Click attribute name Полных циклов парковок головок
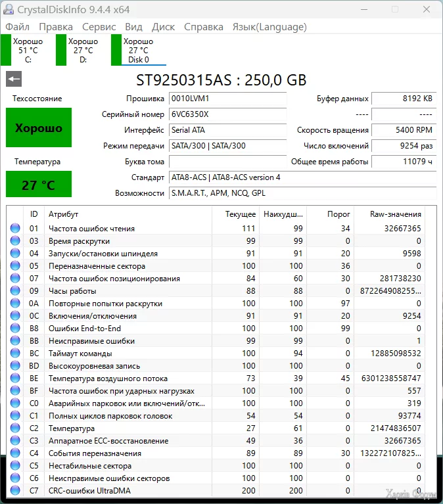443x504 pixels. [110, 416]
